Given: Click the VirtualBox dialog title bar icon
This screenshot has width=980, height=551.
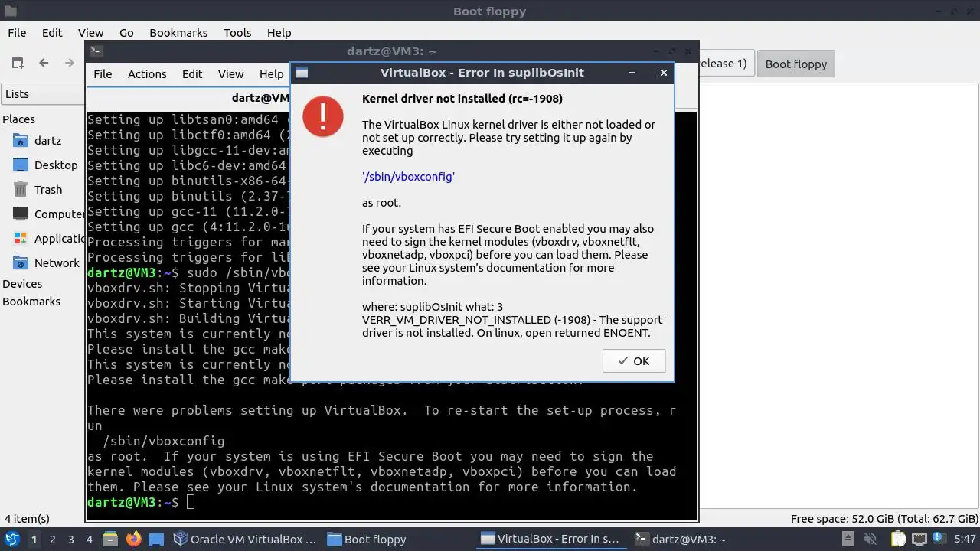Looking at the screenshot, I should coord(302,73).
